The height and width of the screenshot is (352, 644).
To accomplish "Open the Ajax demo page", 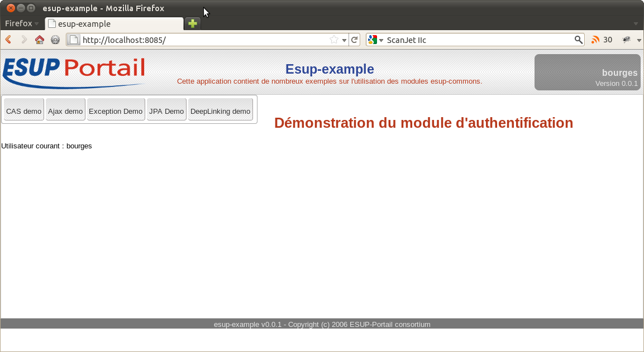I will [x=65, y=111].
